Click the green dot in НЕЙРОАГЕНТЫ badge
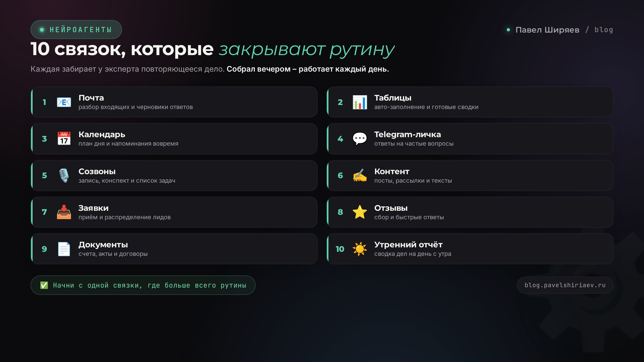644x362 pixels. click(42, 30)
